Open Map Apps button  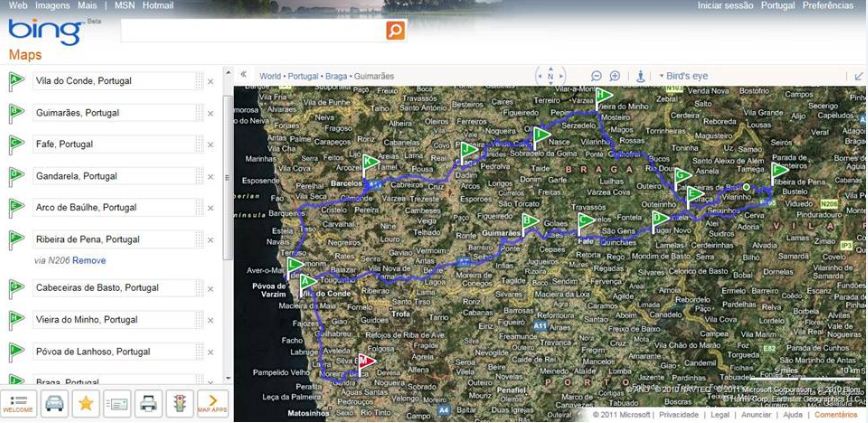point(212,403)
